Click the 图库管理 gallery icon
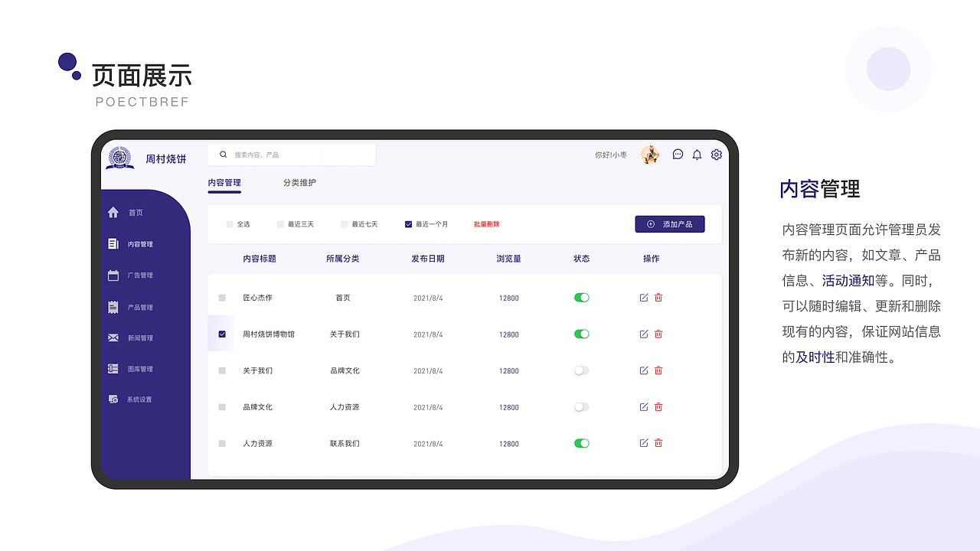 113,368
